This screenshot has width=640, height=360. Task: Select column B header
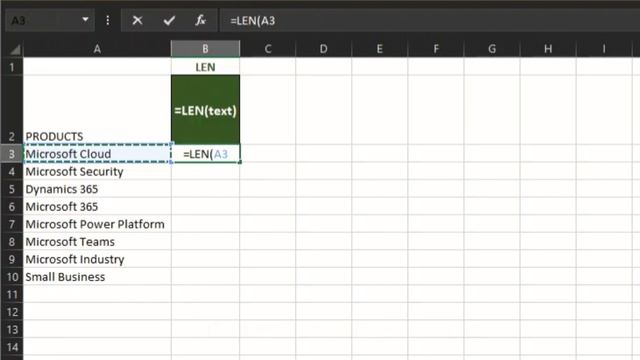pyautogui.click(x=205, y=49)
